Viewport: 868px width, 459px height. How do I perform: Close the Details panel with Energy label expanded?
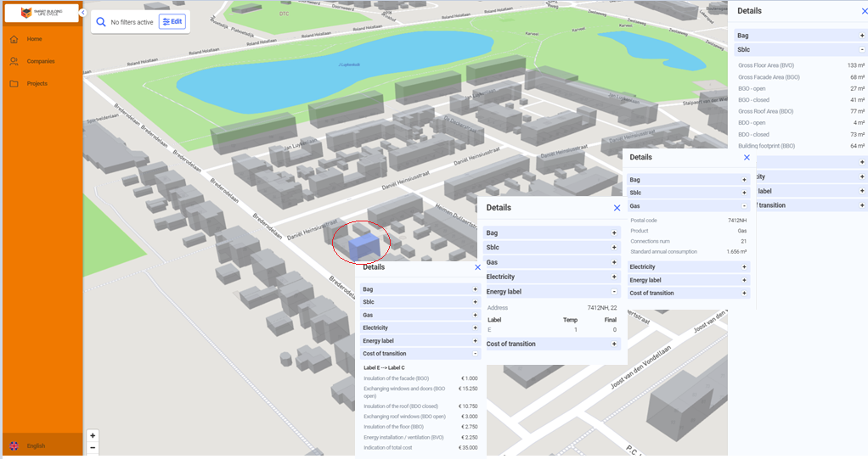click(x=617, y=208)
